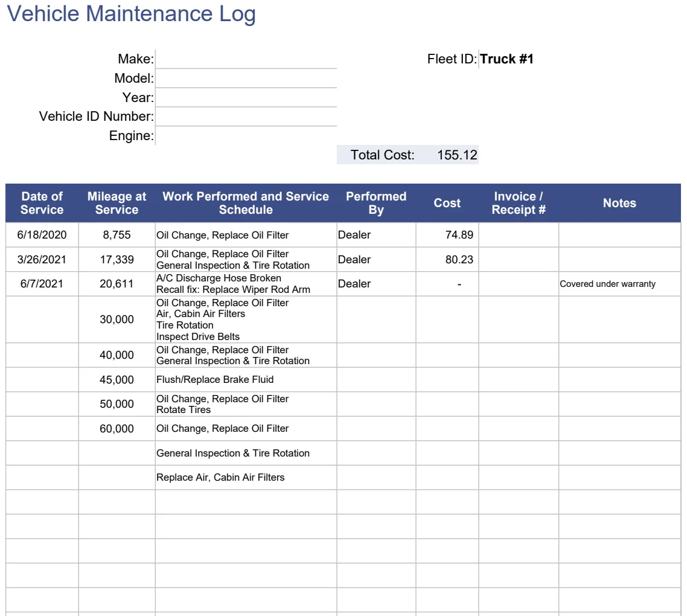Viewport: 687px width, 616px height.
Task: Click the mileage cell 40,000
Action: (117, 355)
